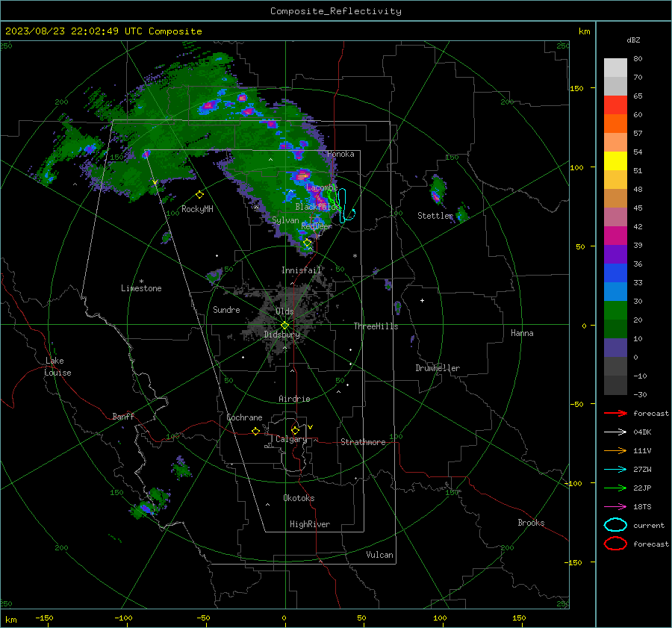This screenshot has width=672, height=628.
Task: Click the Brooks city label
Action: (531, 523)
